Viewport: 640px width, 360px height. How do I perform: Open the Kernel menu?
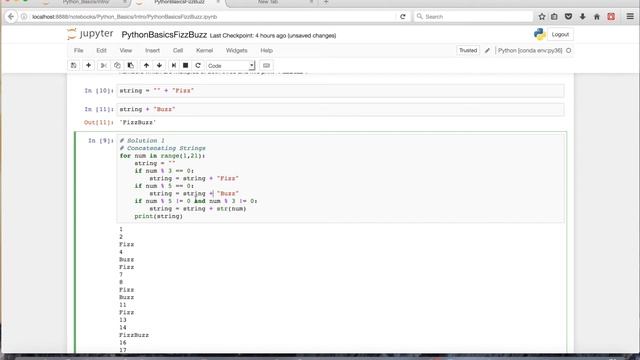click(x=204, y=51)
